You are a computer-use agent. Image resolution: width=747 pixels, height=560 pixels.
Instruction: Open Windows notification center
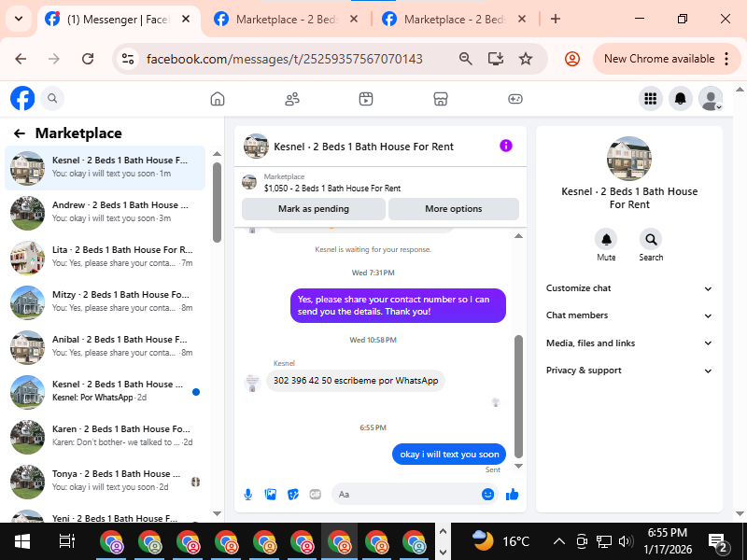click(718, 542)
